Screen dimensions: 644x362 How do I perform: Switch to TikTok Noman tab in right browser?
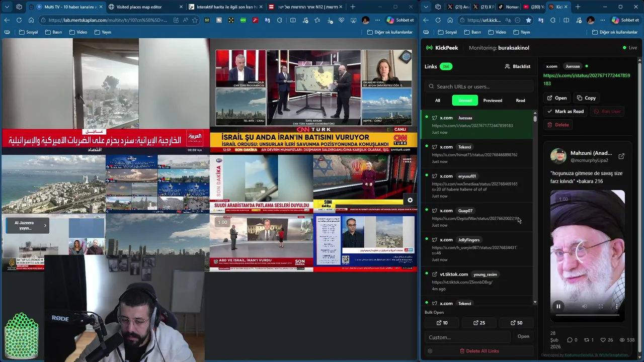pos(507,7)
